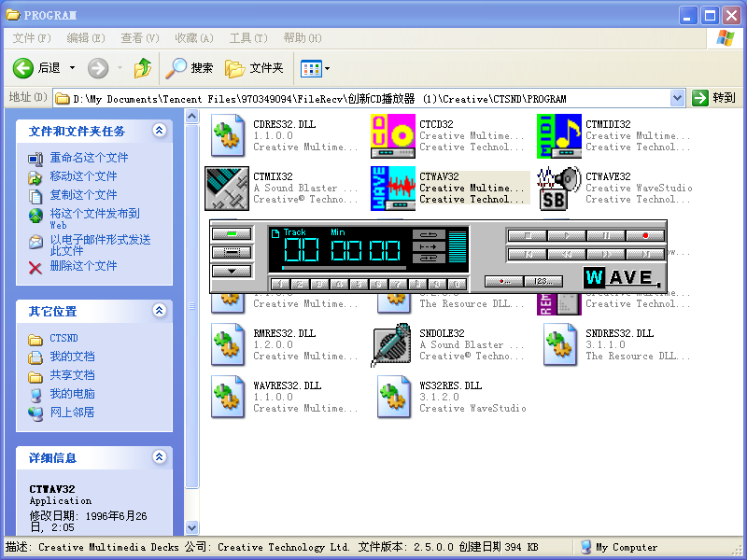Collapse the 文件和文件夹任务 panel
The image size is (747, 560).
[x=159, y=131]
